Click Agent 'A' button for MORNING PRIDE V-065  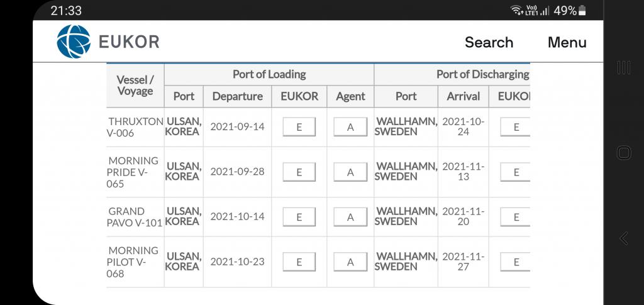coord(350,172)
